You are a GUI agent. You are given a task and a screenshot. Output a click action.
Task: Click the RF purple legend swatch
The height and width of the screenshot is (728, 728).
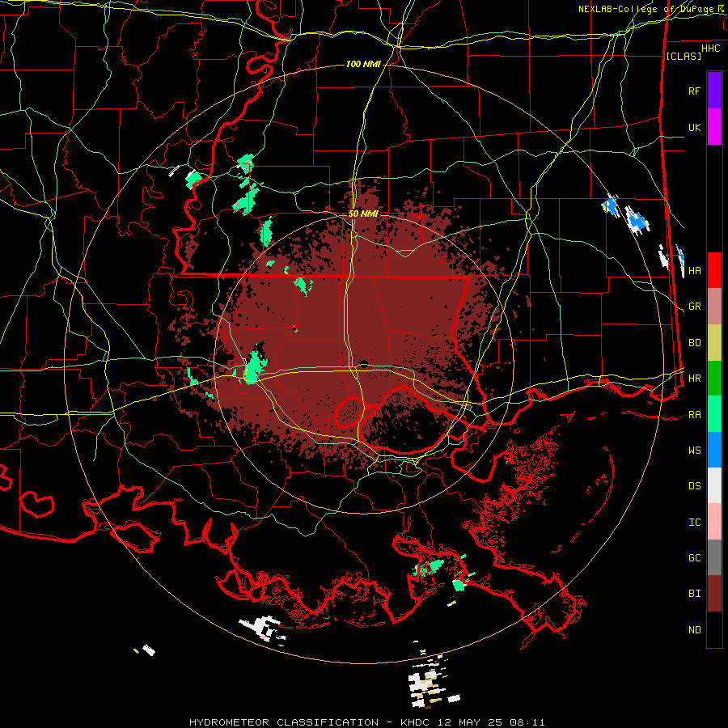pyautogui.click(x=714, y=90)
